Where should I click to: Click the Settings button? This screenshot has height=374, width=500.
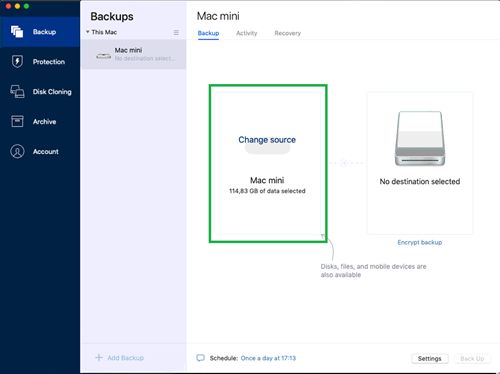coord(429,358)
